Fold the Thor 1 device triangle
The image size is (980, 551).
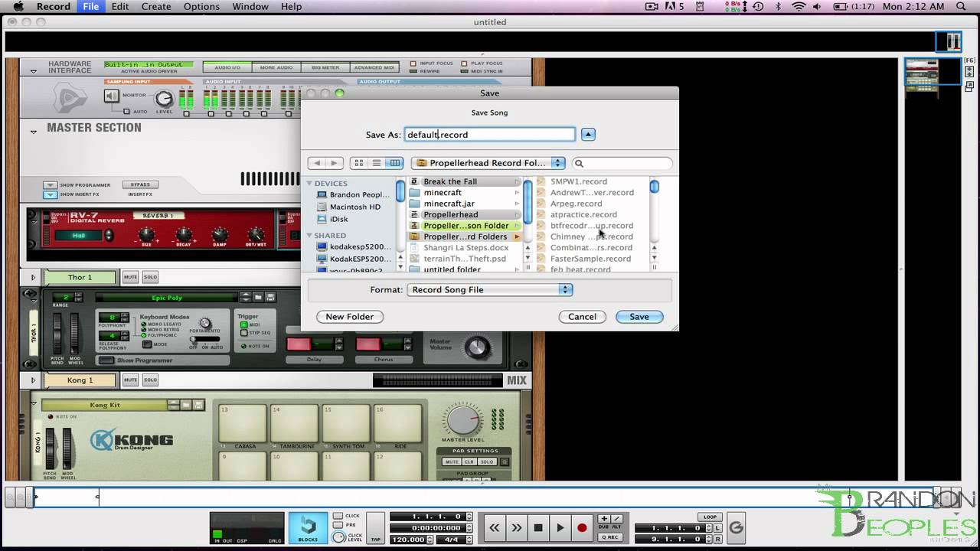tap(33, 277)
